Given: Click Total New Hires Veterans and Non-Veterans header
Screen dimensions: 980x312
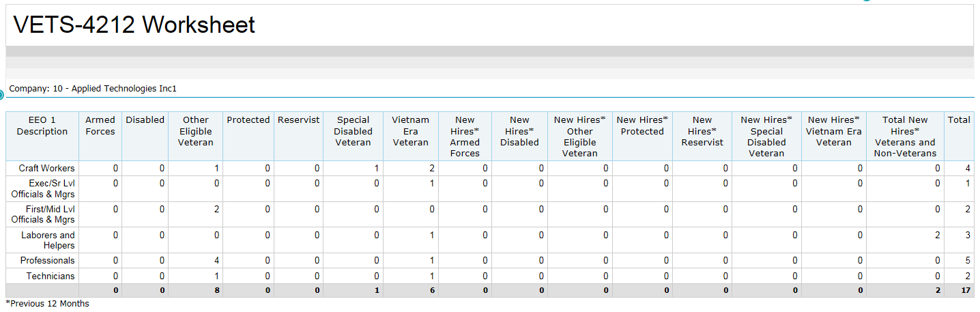Looking at the screenshot, I should pyautogui.click(x=904, y=137).
